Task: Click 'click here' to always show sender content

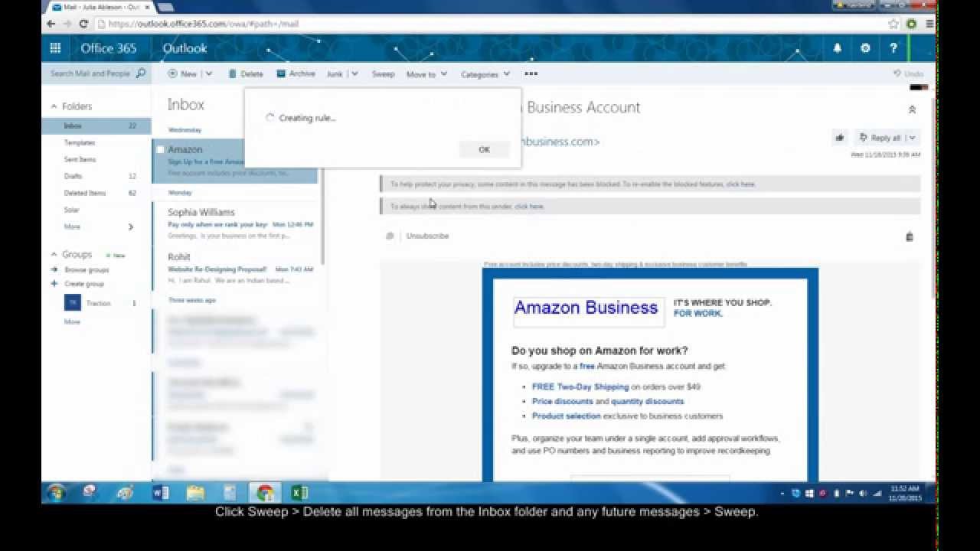Action: coord(529,207)
